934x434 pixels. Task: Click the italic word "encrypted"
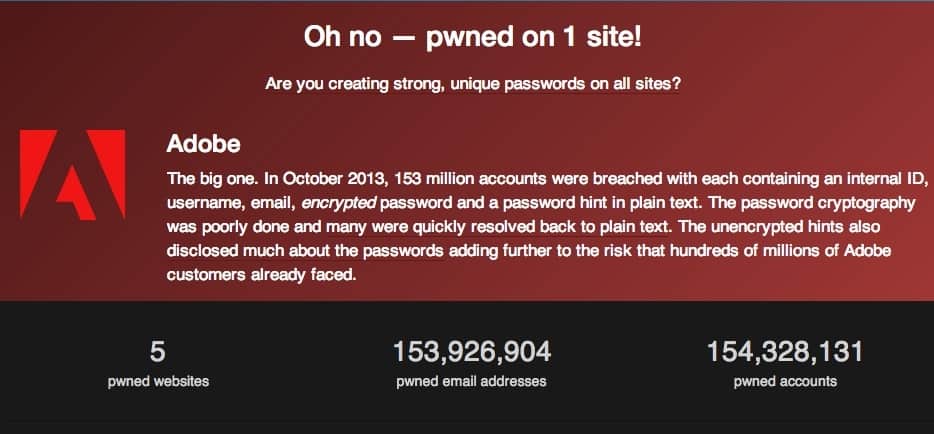(339, 203)
